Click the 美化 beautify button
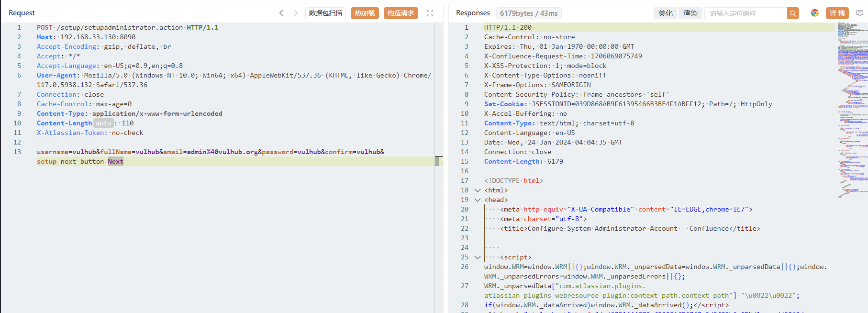Image resolution: width=868 pixels, height=313 pixels. (665, 13)
